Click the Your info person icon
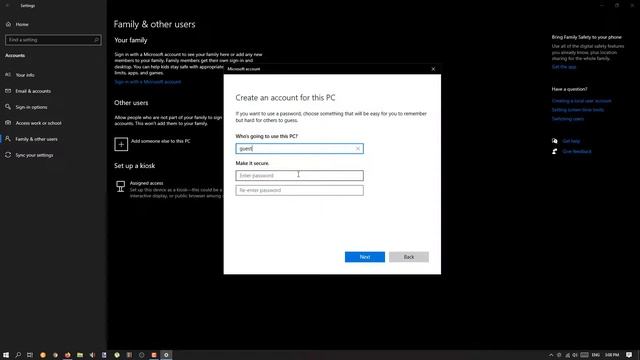The width and height of the screenshot is (640, 360). [x=8, y=75]
